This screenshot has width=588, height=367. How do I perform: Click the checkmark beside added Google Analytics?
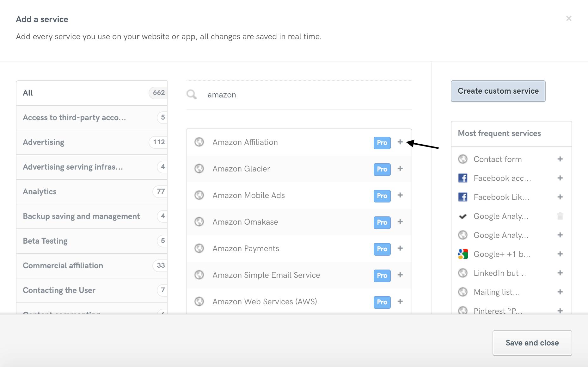tap(462, 216)
